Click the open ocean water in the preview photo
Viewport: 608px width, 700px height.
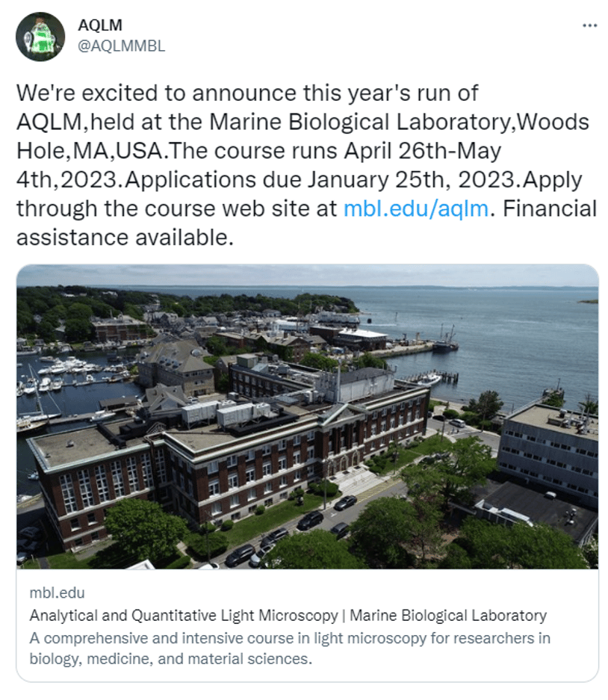493,329
